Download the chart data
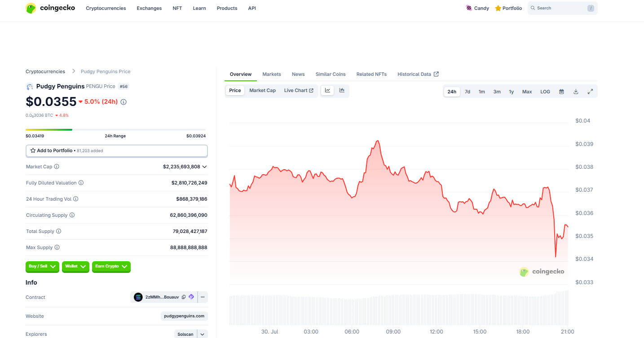 pos(576,92)
